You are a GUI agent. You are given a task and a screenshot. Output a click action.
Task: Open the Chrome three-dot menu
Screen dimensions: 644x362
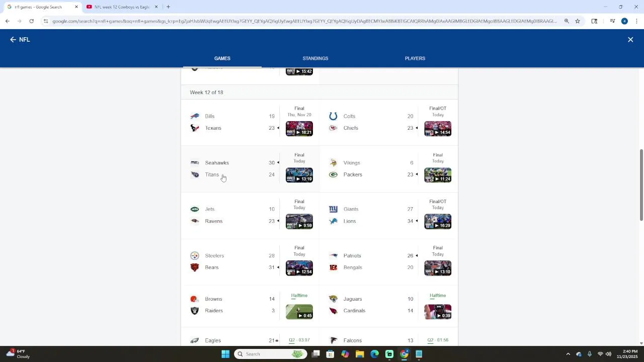pos(636,21)
